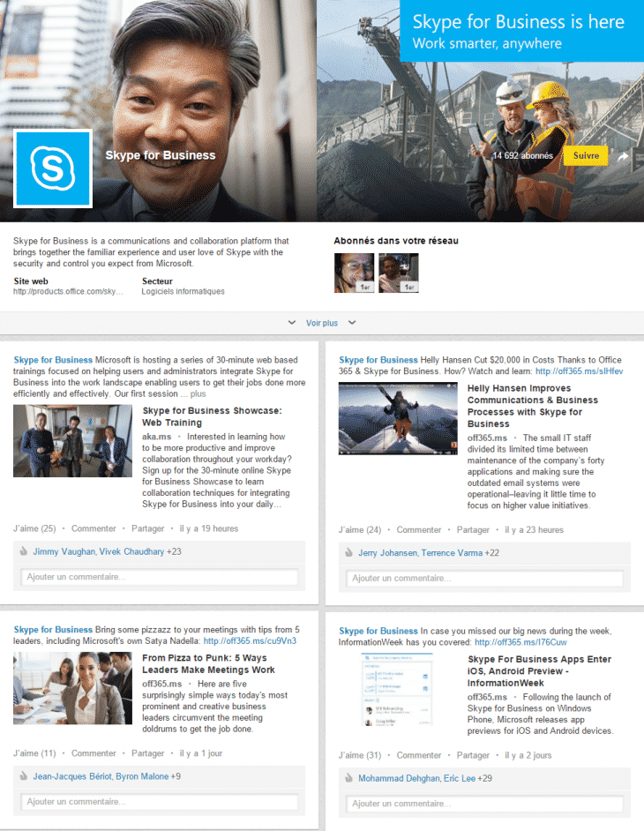The image size is (644, 831).
Task: Click the Skype for Business logo icon
Action: click(53, 168)
